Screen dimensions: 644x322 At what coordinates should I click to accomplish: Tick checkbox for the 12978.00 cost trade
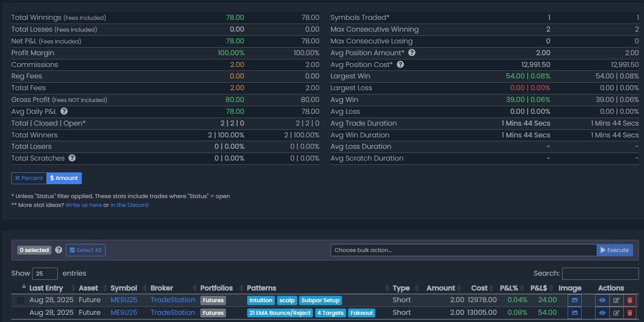coord(20,301)
